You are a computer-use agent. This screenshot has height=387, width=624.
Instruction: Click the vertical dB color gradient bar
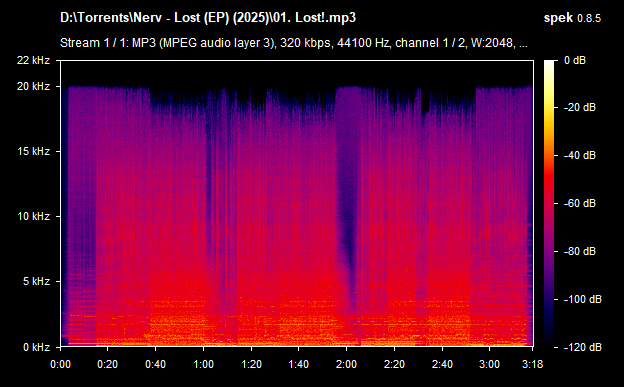[549, 203]
